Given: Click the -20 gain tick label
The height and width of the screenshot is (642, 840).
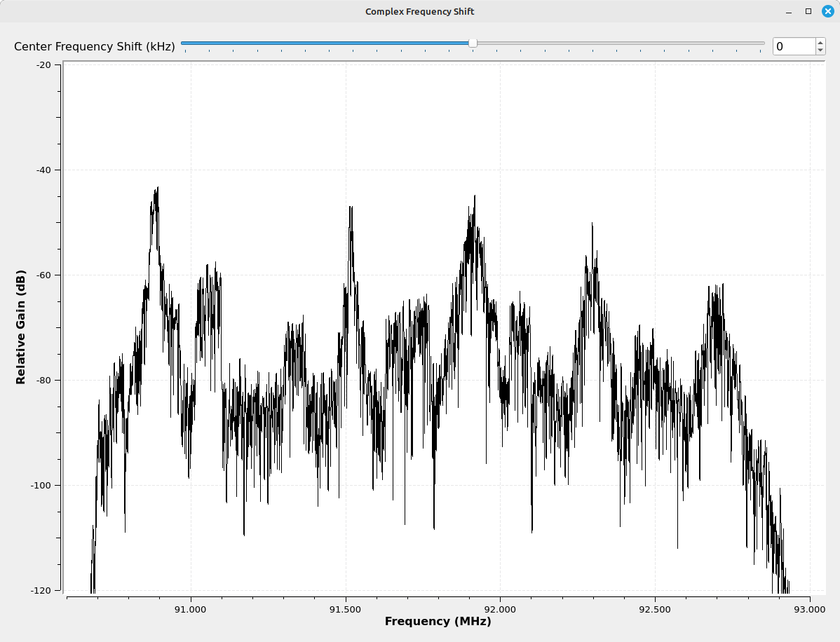Looking at the screenshot, I should coord(43,64).
